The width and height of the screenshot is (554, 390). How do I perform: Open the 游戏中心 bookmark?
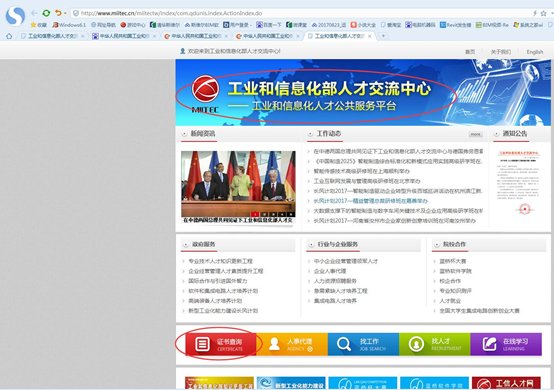[133, 25]
